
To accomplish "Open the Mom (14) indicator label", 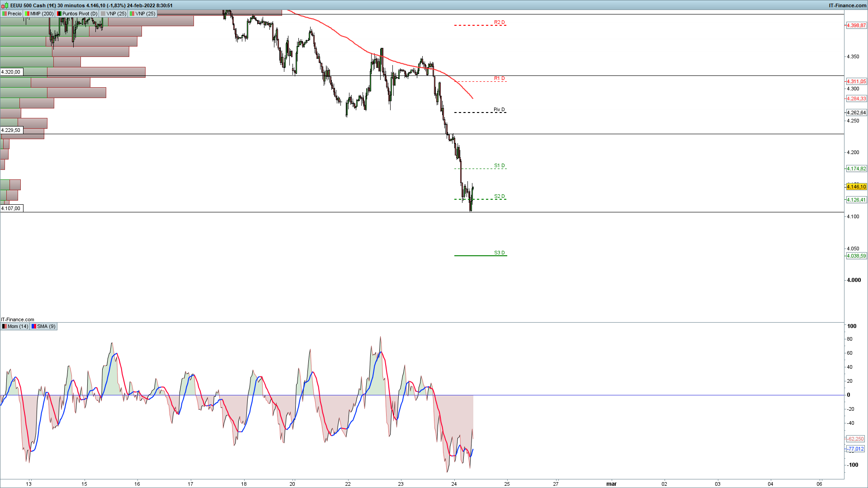I will [15, 326].
